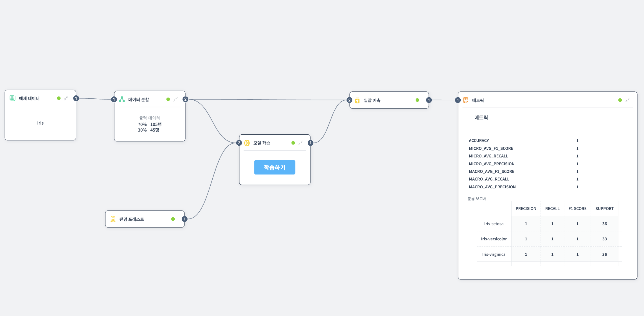The height and width of the screenshot is (316, 644).
Task: Click the 일괄 예측 prediction icon
Action: point(357,100)
